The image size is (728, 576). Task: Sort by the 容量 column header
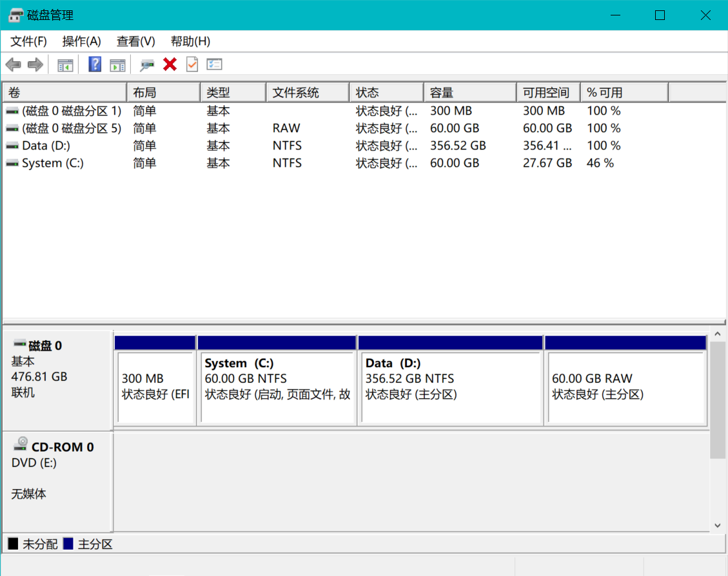click(470, 92)
